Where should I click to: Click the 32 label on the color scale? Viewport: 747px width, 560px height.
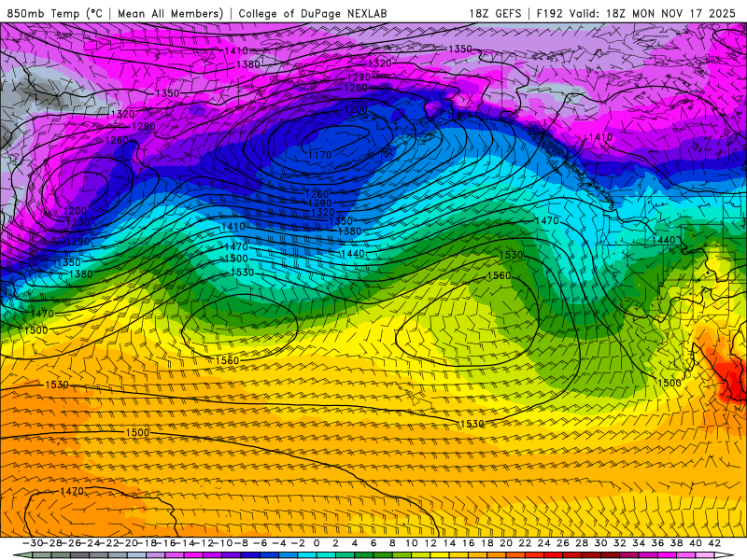click(620, 543)
